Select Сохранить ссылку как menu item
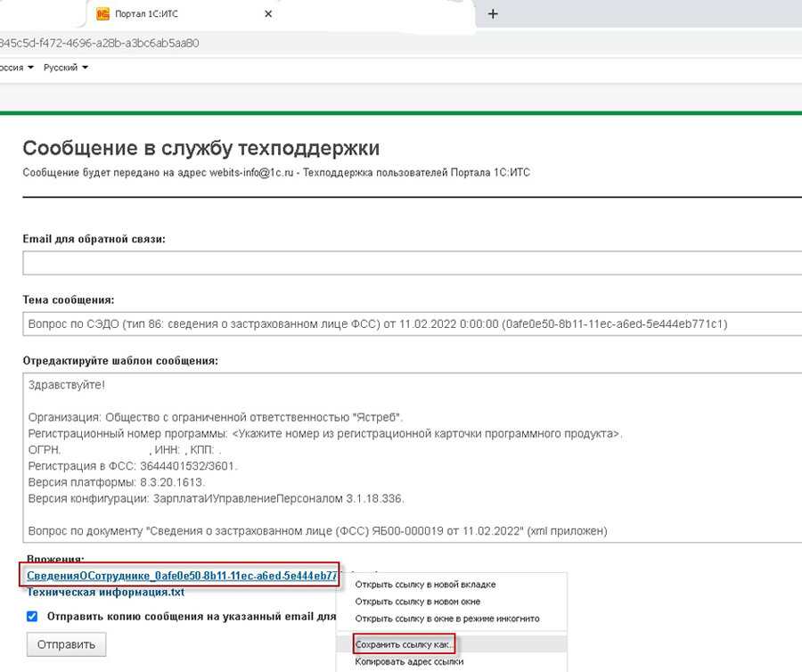The width and height of the screenshot is (802, 672). [452, 644]
